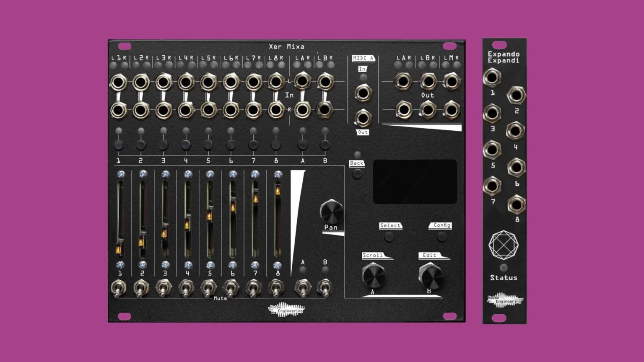Toggle the channel 2 mute switch
644x362 pixels.
pos(141,289)
